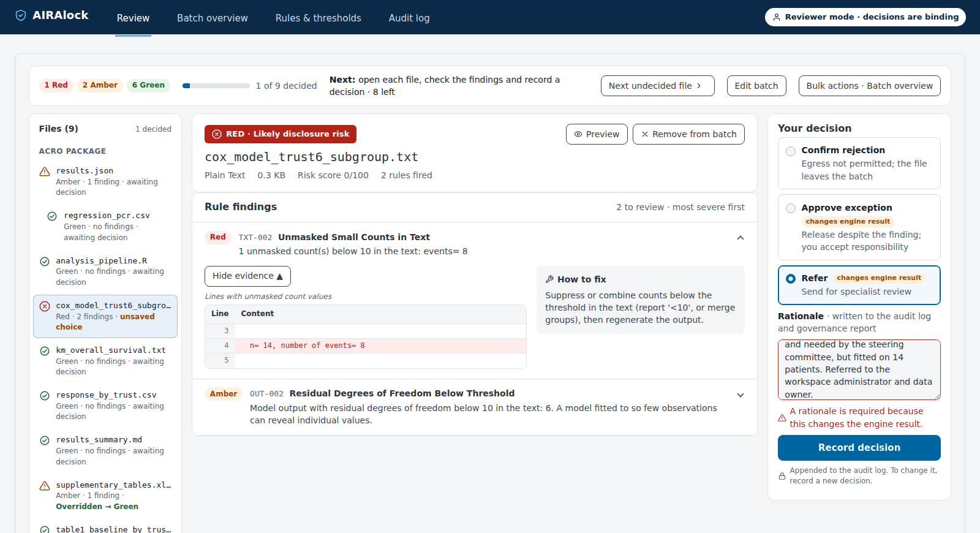Click the Amber severity tag on OUT-002
980x533 pixels.
(x=223, y=394)
